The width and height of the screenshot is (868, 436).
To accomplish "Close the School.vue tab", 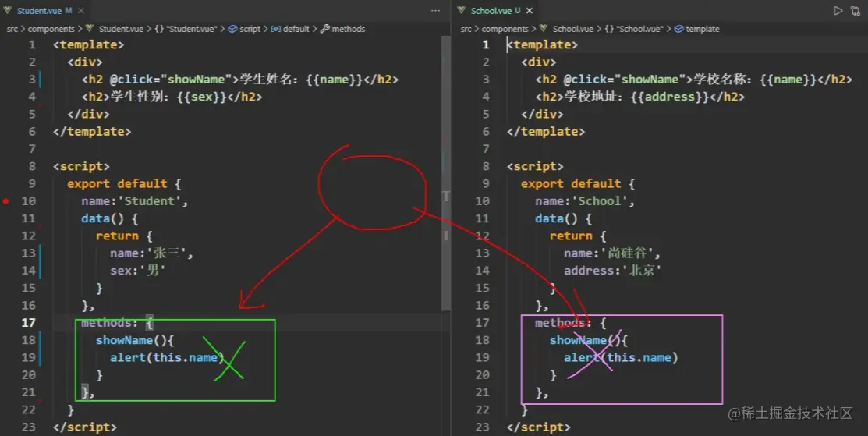I will point(530,10).
